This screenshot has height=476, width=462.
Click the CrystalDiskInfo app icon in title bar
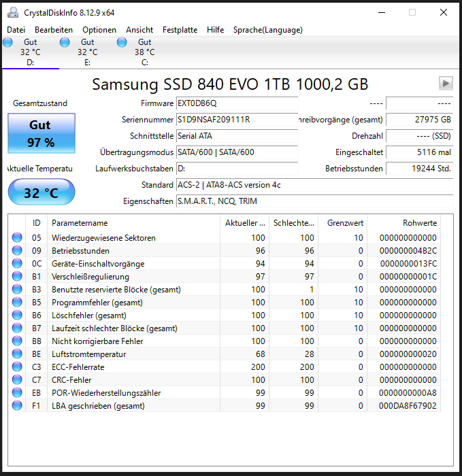[13, 12]
